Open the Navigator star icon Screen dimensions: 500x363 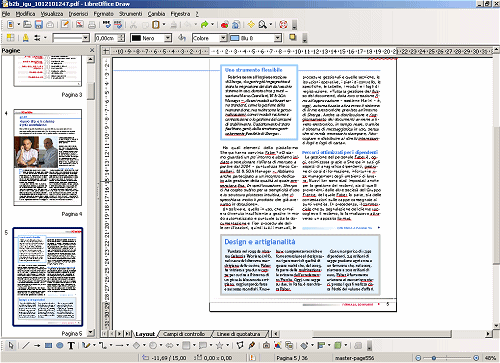251,24
